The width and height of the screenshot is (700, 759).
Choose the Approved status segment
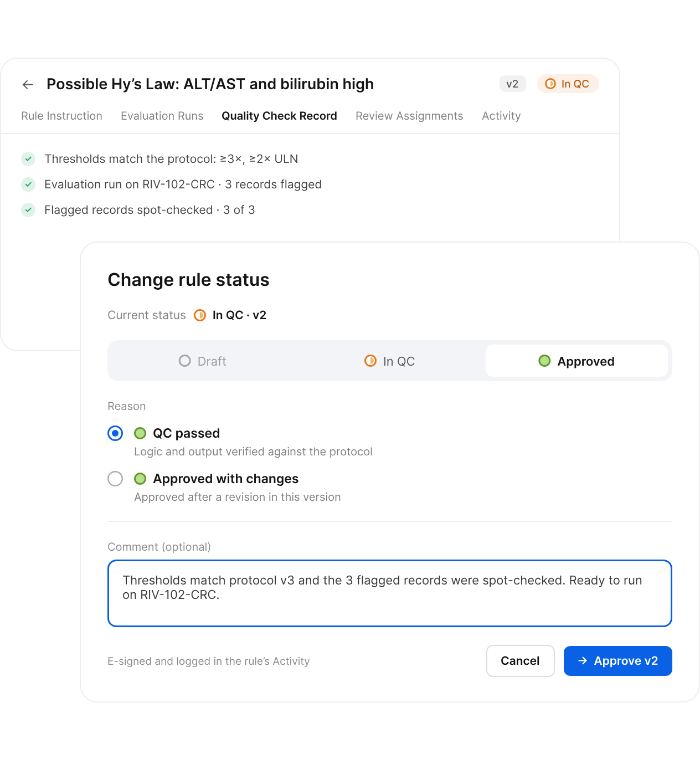(x=577, y=361)
